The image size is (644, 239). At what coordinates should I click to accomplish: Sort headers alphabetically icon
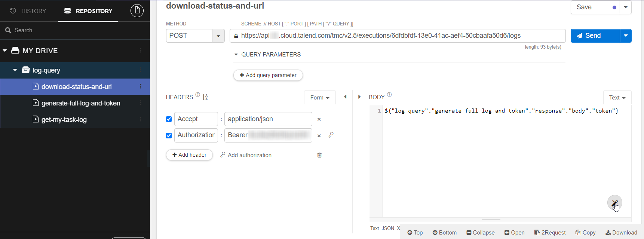[x=205, y=97]
